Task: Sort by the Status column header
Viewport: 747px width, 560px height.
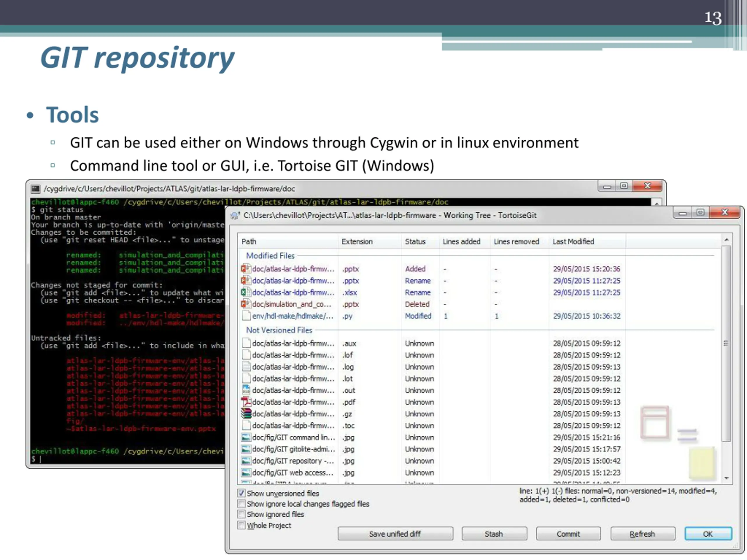Action: click(420, 242)
